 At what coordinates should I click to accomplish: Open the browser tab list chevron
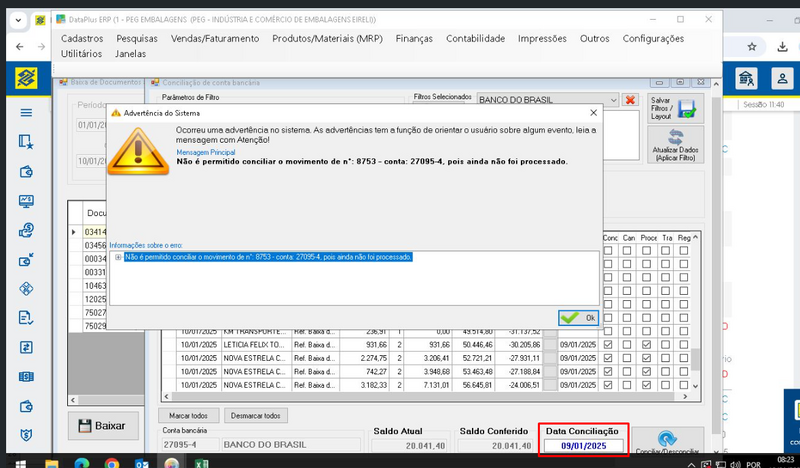tap(18, 20)
